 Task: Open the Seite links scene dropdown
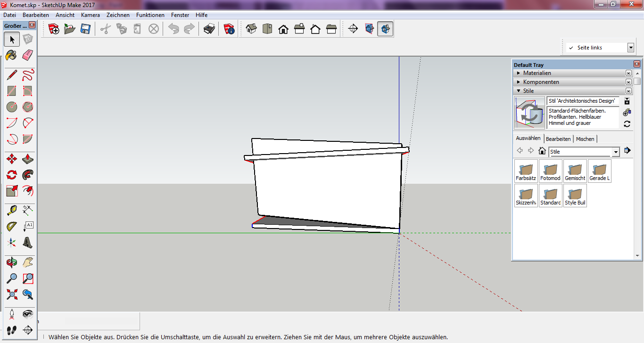coord(630,48)
